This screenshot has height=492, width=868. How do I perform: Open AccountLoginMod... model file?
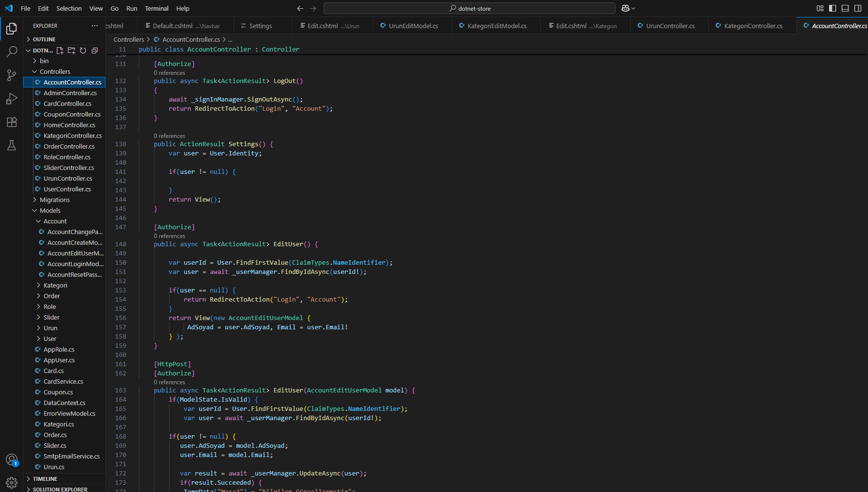[64, 264]
